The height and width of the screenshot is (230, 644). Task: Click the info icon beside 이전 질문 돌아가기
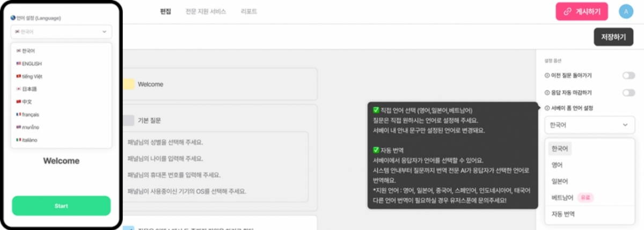tap(546, 76)
